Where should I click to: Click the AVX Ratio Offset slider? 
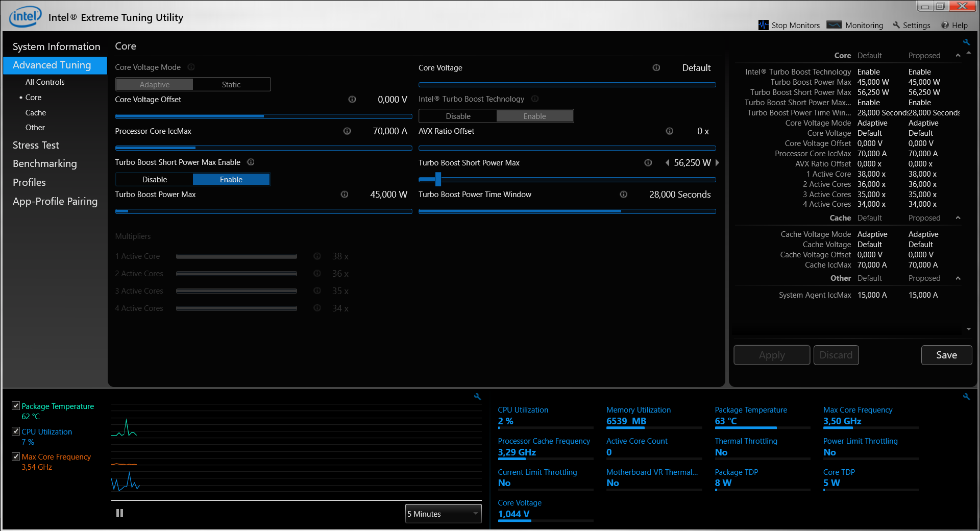[567, 148]
